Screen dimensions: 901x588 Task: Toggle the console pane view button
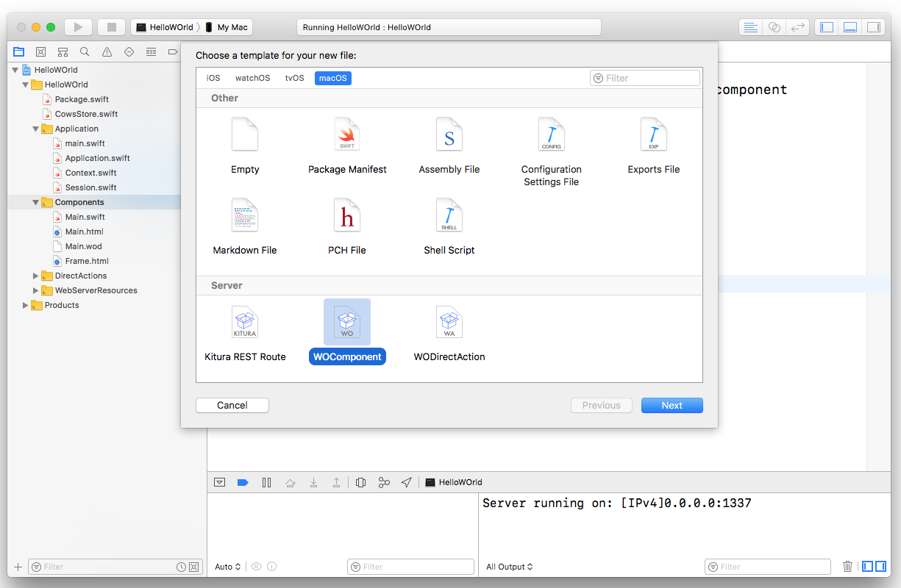coord(880,567)
